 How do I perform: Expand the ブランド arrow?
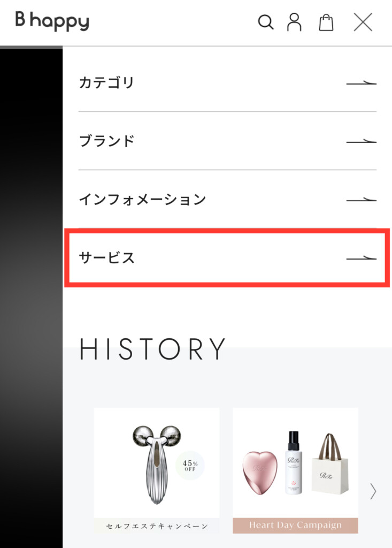point(362,141)
